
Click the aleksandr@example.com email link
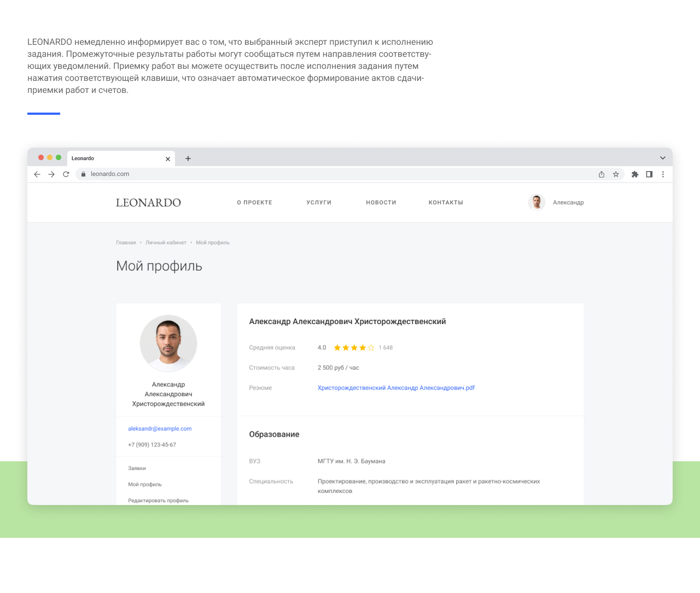coord(160,429)
